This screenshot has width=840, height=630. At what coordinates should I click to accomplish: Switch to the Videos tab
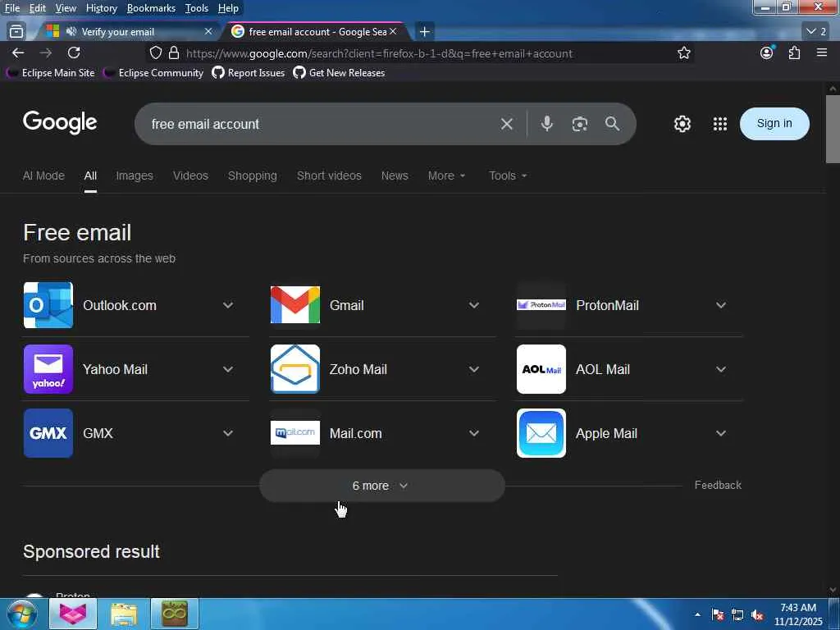[190, 176]
